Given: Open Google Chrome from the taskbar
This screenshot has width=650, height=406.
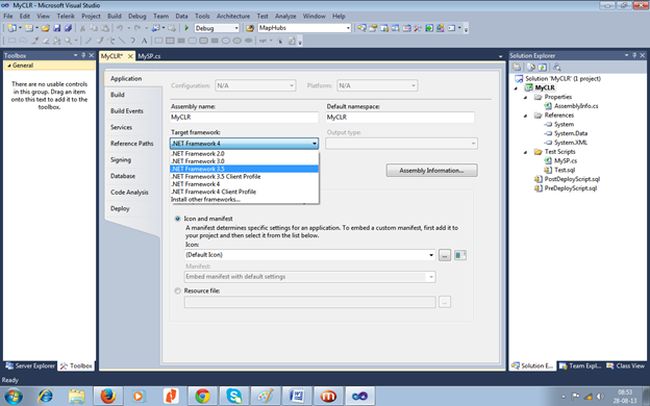Looking at the screenshot, I should point(203,396).
